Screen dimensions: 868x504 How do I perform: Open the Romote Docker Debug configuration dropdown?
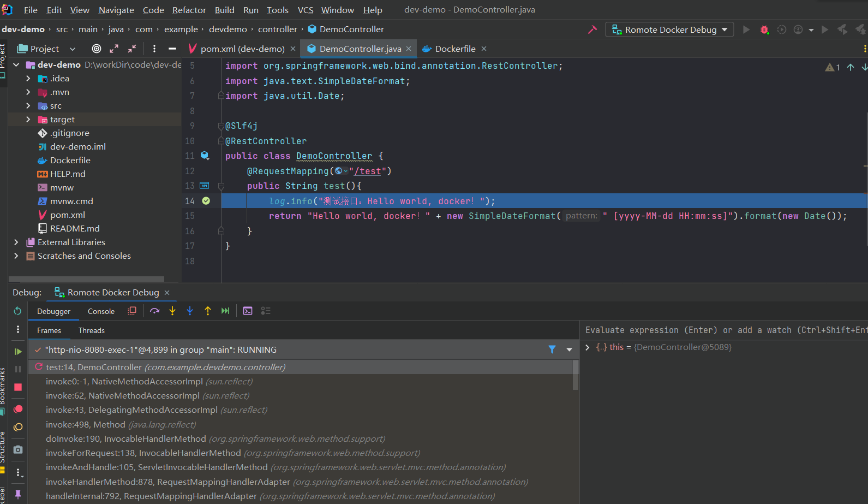point(669,29)
